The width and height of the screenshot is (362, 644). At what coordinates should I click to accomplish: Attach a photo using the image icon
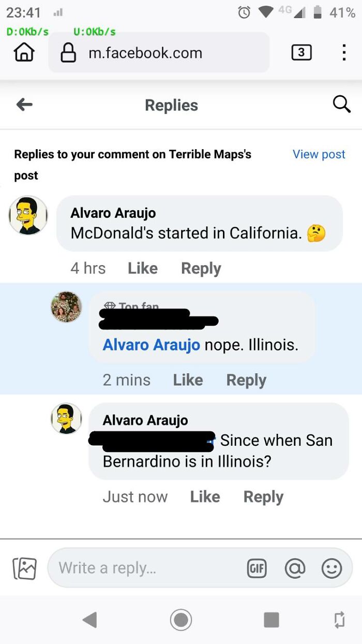pos(24,567)
